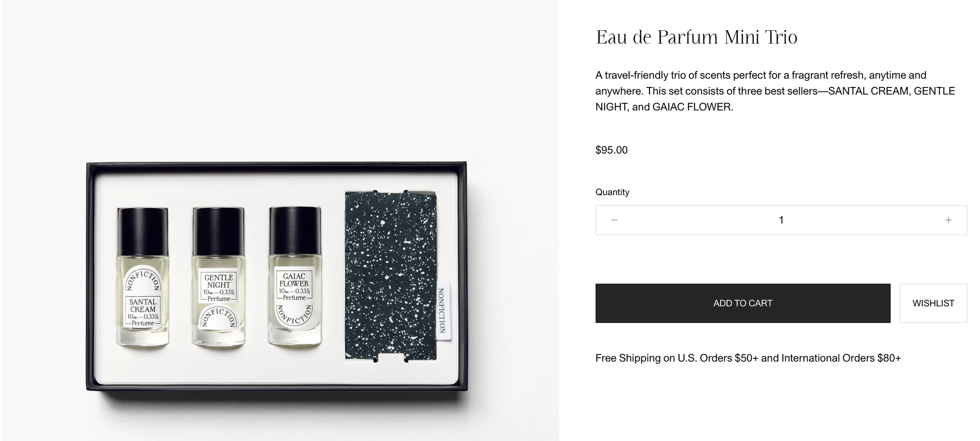This screenshot has height=441, width=980.
Task: Click the Eau de Parfum Mini Trio title
Action: 696,38
